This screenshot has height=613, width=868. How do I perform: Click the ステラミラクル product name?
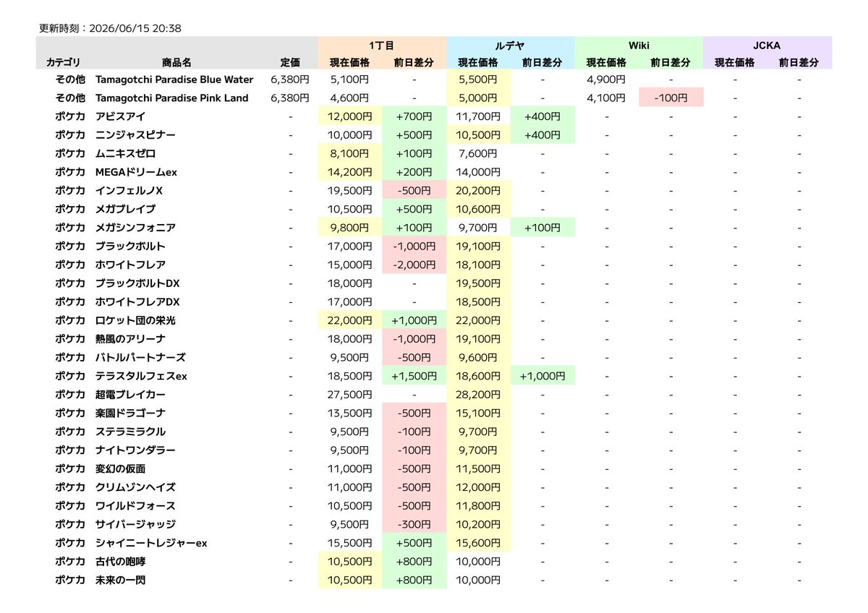click(x=130, y=432)
